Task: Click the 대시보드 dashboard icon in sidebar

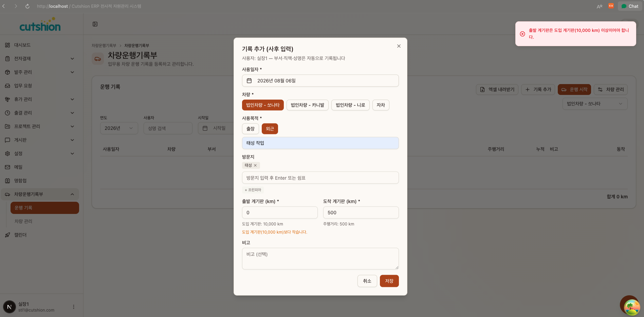Action: 7,45
